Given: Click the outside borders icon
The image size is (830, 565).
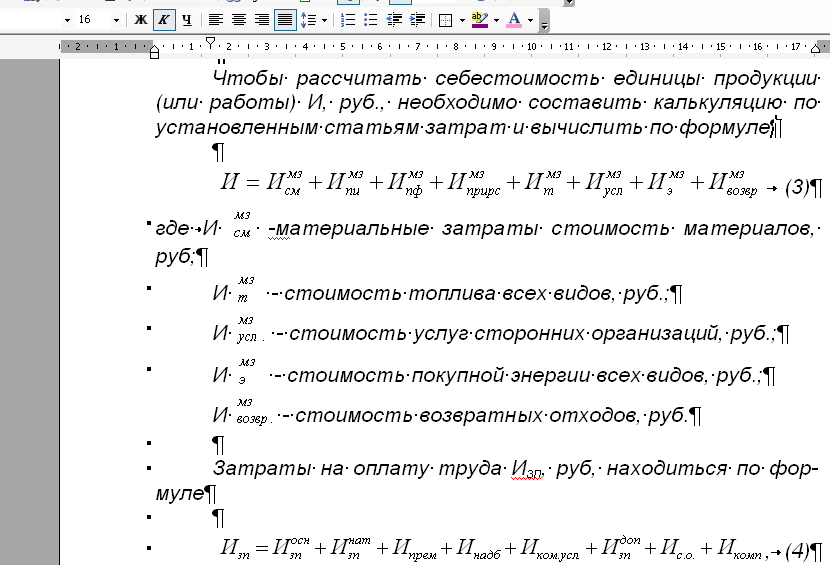Looking at the screenshot, I should click(446, 20).
